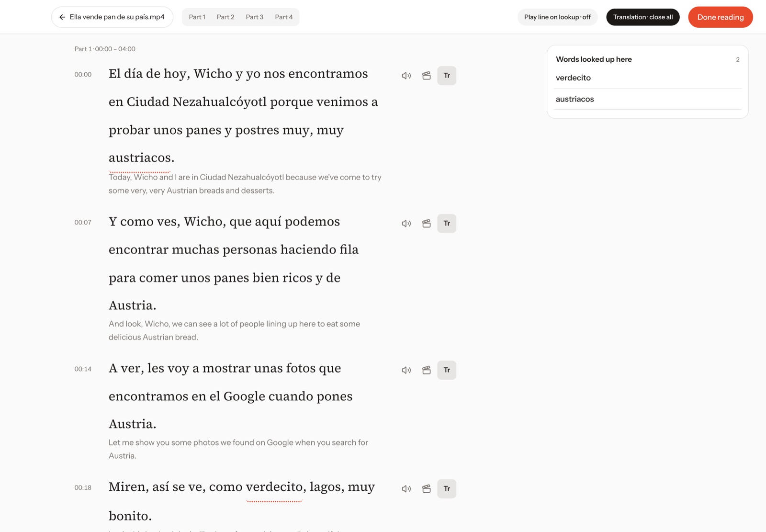Click the Done reading button
The height and width of the screenshot is (532, 766).
(721, 17)
